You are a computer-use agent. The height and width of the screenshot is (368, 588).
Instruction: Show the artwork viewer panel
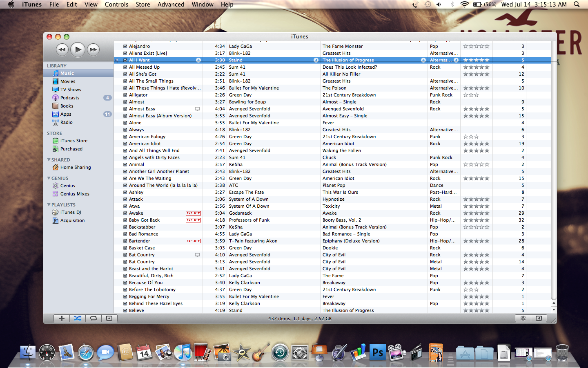109,318
